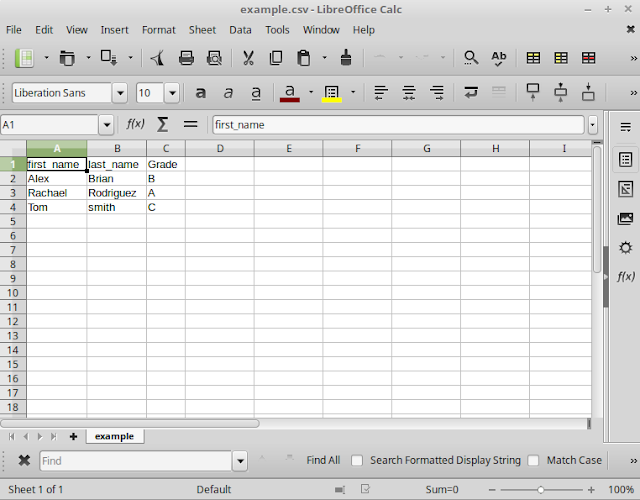Screen dimensions: 640x500
Task: Click inside the Find input field
Action: point(136,461)
